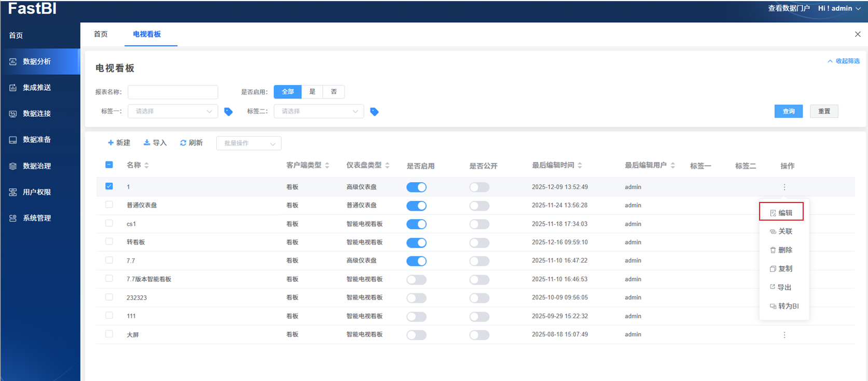Disable the 是否启用 toggle for cs1

pyautogui.click(x=416, y=224)
